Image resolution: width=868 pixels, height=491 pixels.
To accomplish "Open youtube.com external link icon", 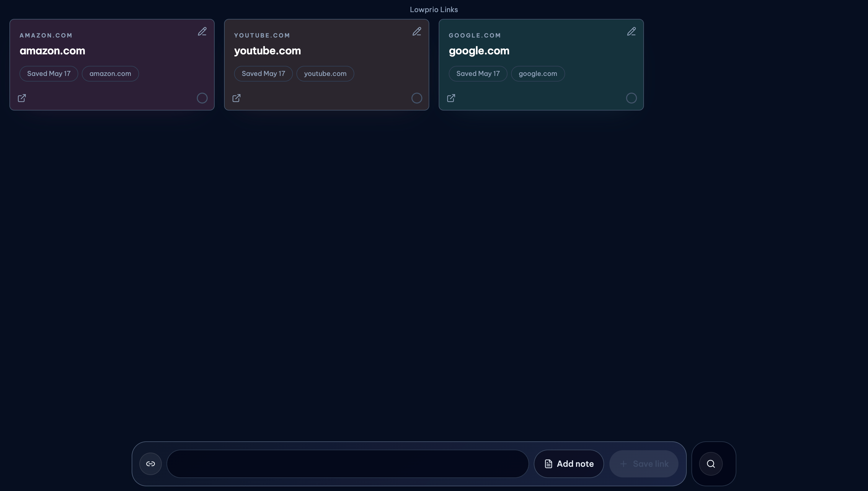I will 236,98.
